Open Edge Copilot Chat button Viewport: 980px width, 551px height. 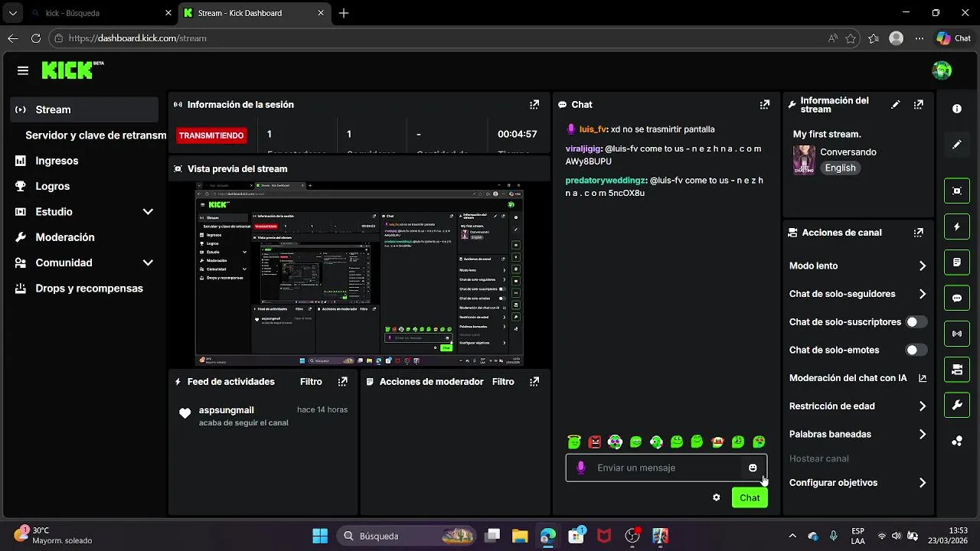953,38
